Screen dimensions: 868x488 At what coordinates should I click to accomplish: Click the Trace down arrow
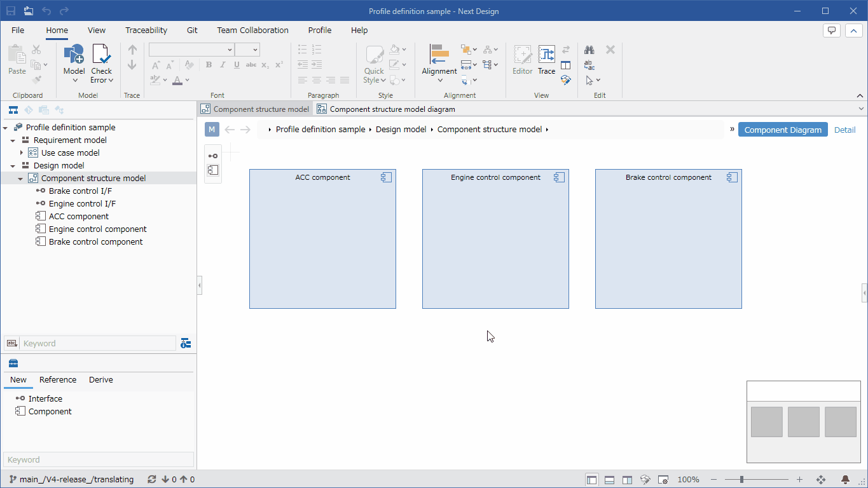click(132, 65)
